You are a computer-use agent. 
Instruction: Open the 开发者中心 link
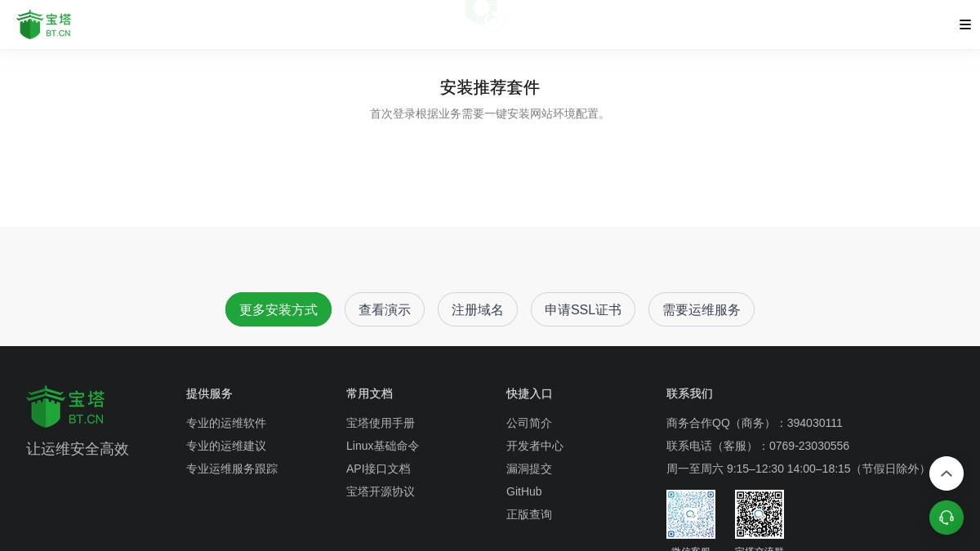[x=535, y=446]
